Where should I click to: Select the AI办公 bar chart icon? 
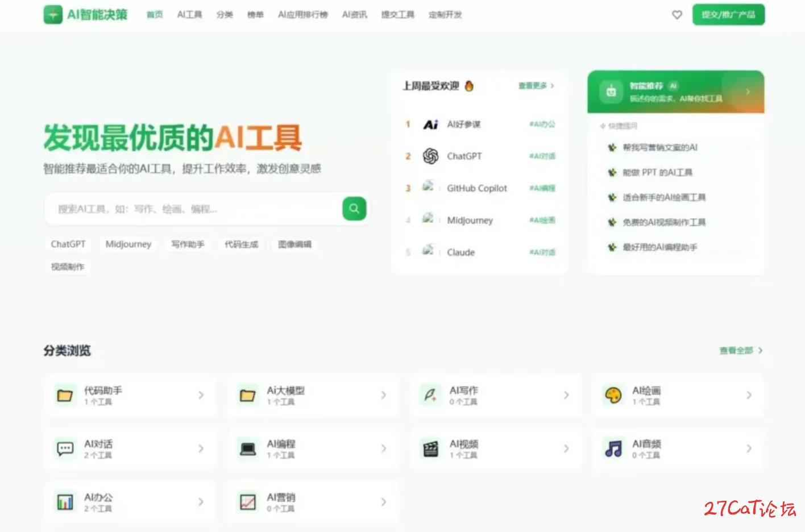65,502
